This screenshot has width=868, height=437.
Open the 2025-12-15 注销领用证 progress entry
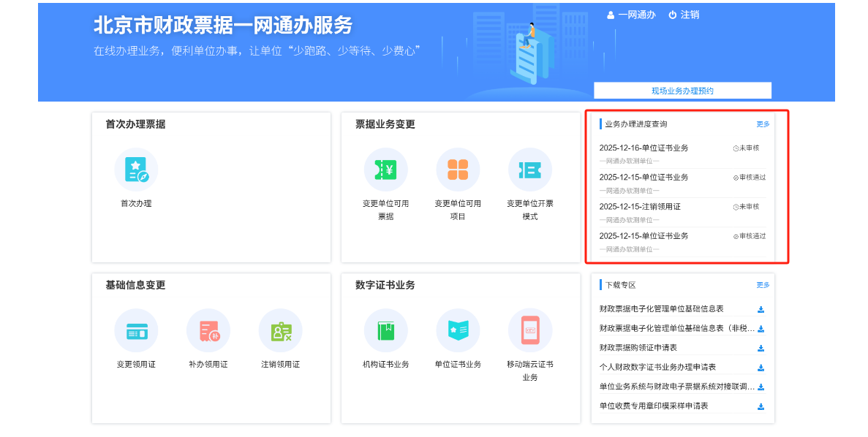click(x=640, y=206)
